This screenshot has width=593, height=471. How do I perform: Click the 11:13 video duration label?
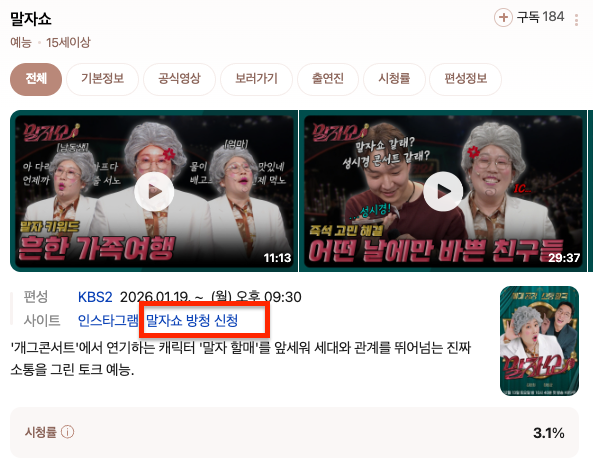(x=277, y=258)
